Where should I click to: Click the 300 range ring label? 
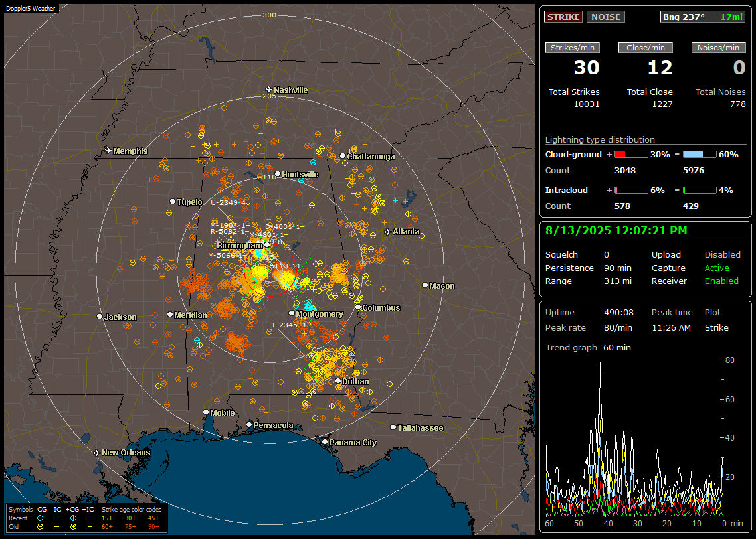click(x=269, y=15)
